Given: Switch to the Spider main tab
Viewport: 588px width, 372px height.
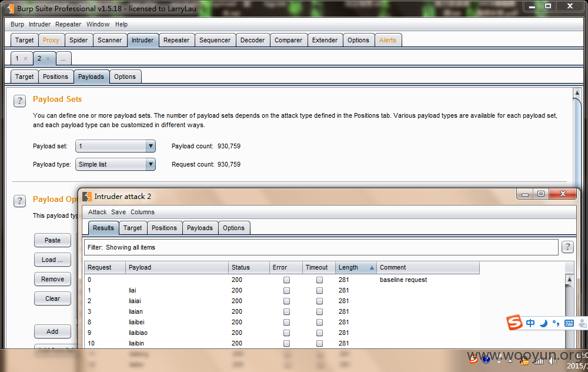Looking at the screenshot, I should coord(78,40).
